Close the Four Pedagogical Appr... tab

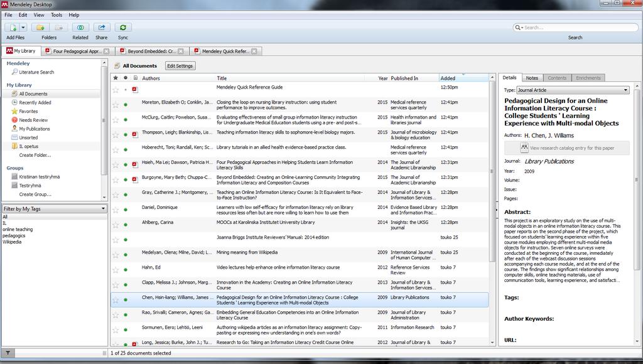107,51
